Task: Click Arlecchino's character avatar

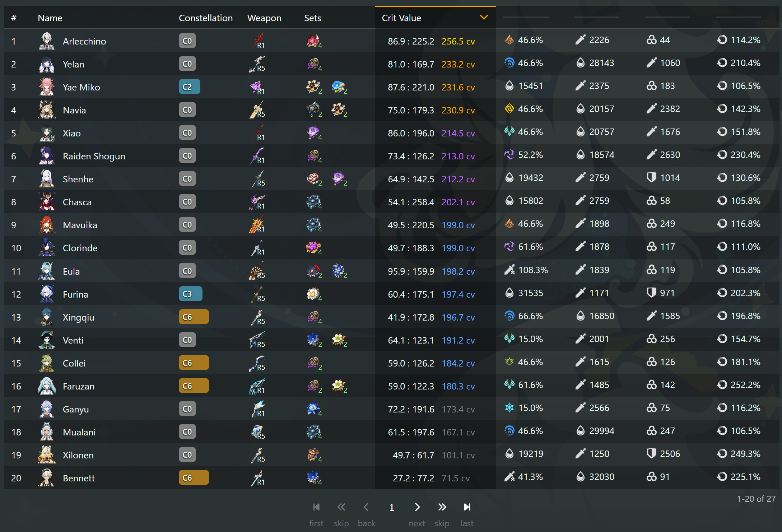Action: [47, 41]
